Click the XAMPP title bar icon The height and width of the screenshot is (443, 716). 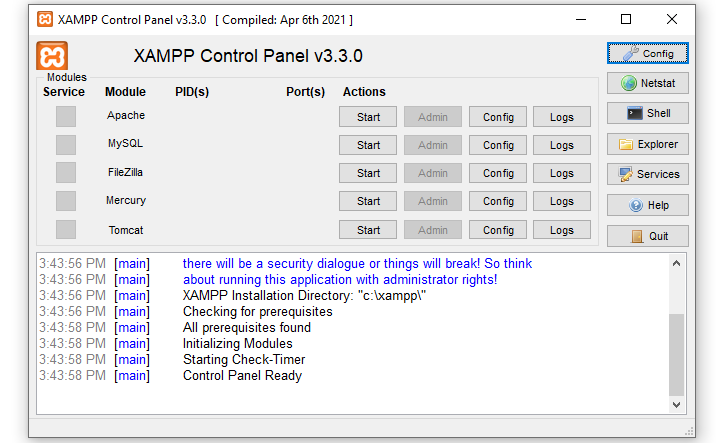point(45,19)
